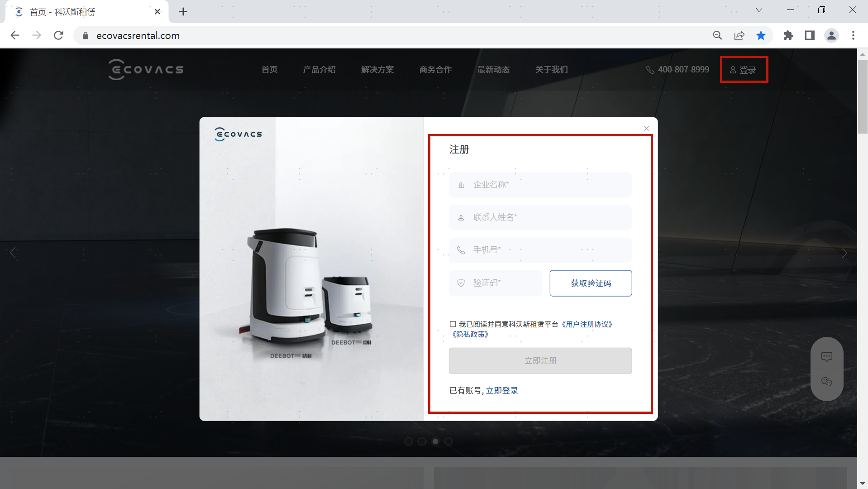Open the 《隐私政策》 link
This screenshot has height=489, width=868.
(x=470, y=335)
